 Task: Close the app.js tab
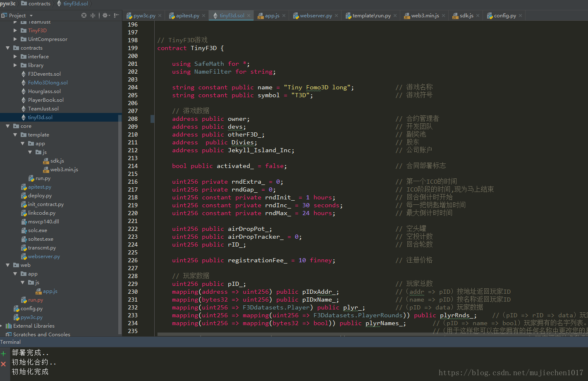pyautogui.click(x=284, y=16)
